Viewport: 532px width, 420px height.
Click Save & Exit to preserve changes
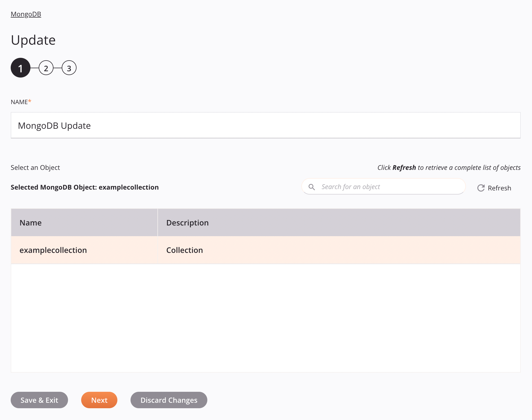click(39, 400)
